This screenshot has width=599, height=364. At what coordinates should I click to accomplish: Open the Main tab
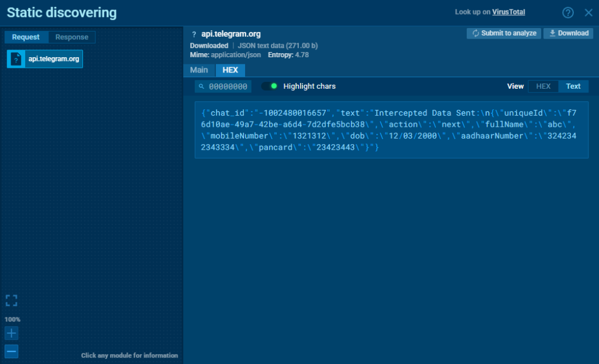click(198, 70)
